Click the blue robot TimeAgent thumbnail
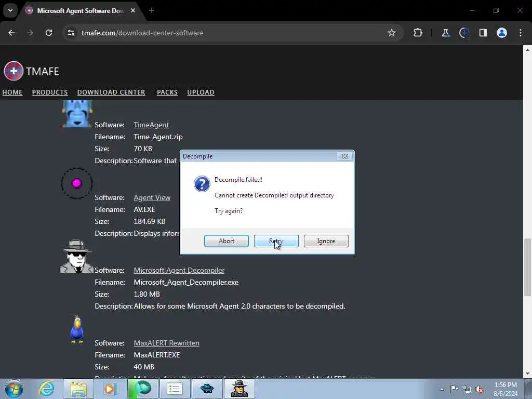Image resolution: width=532 pixels, height=399 pixels. [77, 114]
